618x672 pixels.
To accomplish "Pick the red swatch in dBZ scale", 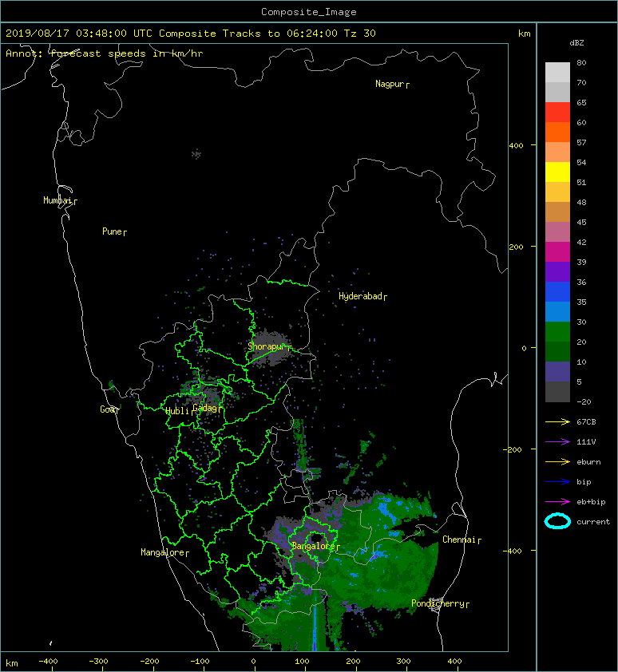I will click(x=557, y=113).
